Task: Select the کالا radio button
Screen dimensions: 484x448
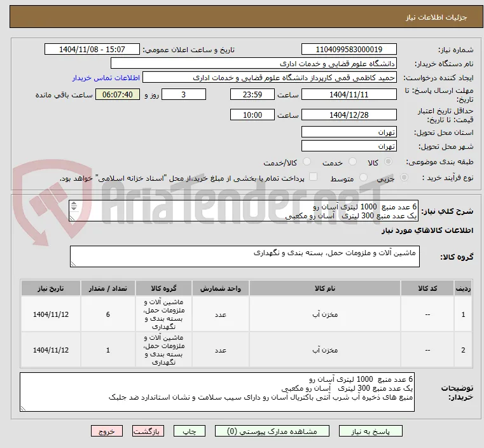Action: click(x=388, y=162)
